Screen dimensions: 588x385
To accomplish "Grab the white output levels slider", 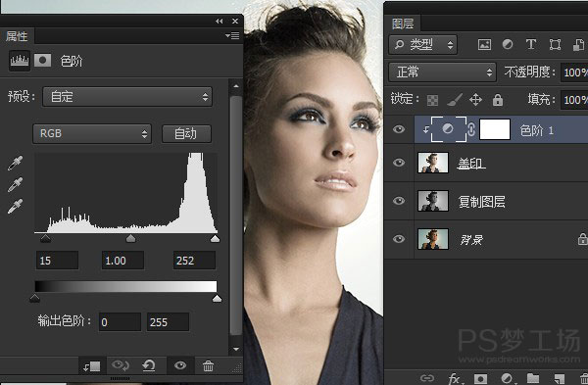I will [217, 298].
